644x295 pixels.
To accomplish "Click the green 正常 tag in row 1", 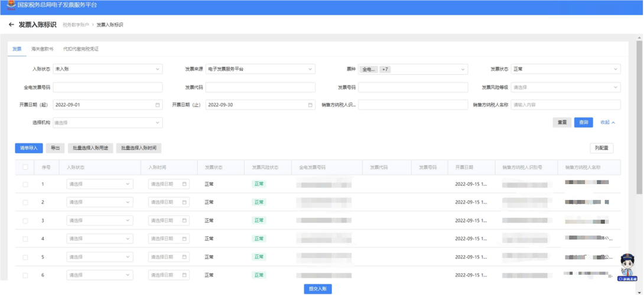I will tap(259, 184).
